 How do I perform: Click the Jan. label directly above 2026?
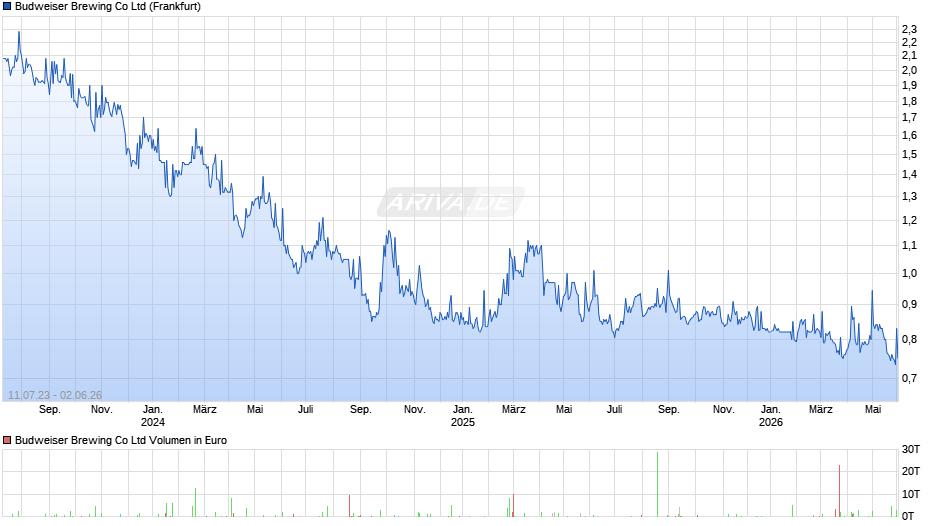click(x=770, y=410)
